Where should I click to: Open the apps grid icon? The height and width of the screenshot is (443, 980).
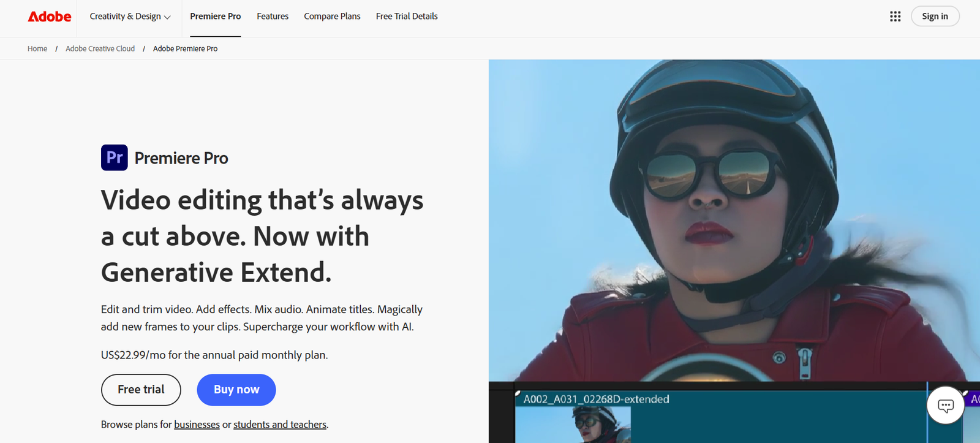pos(895,17)
